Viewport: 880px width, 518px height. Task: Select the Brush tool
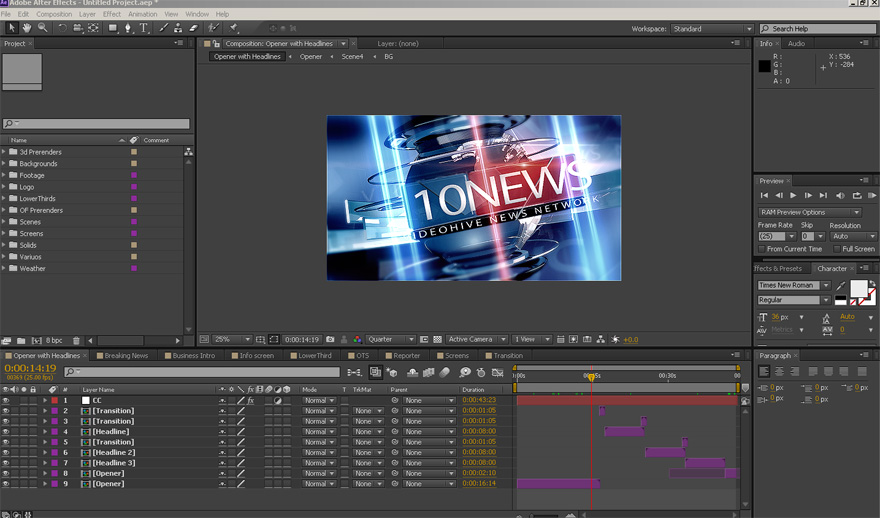(x=163, y=27)
